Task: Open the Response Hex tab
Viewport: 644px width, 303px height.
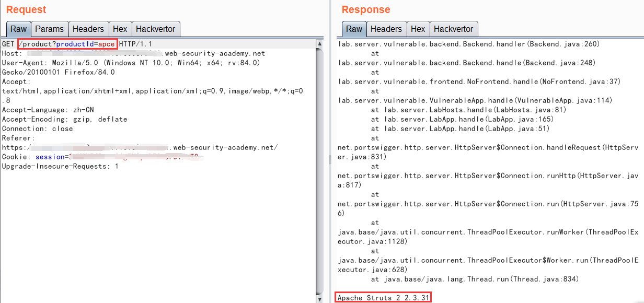Action: [418, 29]
